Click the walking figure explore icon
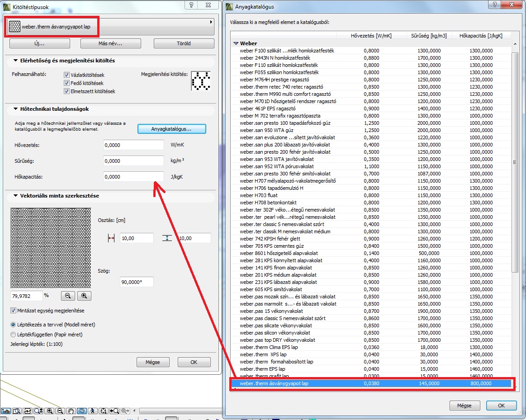 point(93,411)
